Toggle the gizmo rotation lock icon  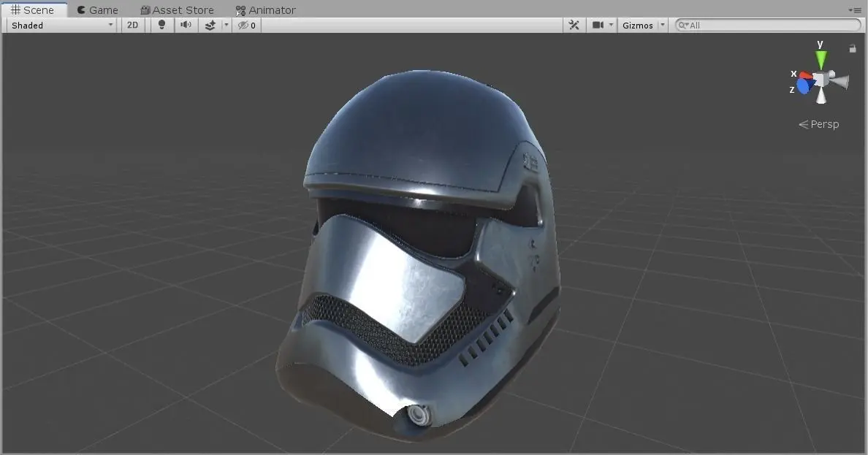pos(853,49)
